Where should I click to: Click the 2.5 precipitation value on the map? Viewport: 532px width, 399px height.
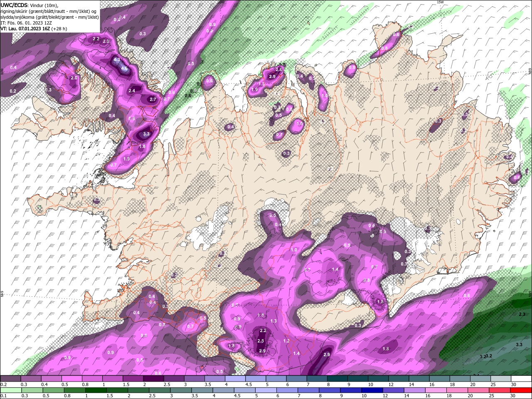click(x=261, y=341)
